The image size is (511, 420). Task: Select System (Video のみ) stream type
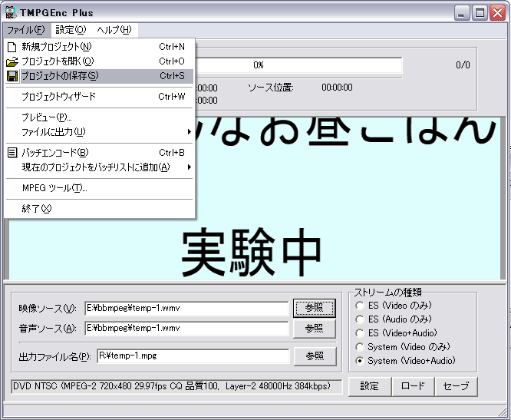pos(360,347)
